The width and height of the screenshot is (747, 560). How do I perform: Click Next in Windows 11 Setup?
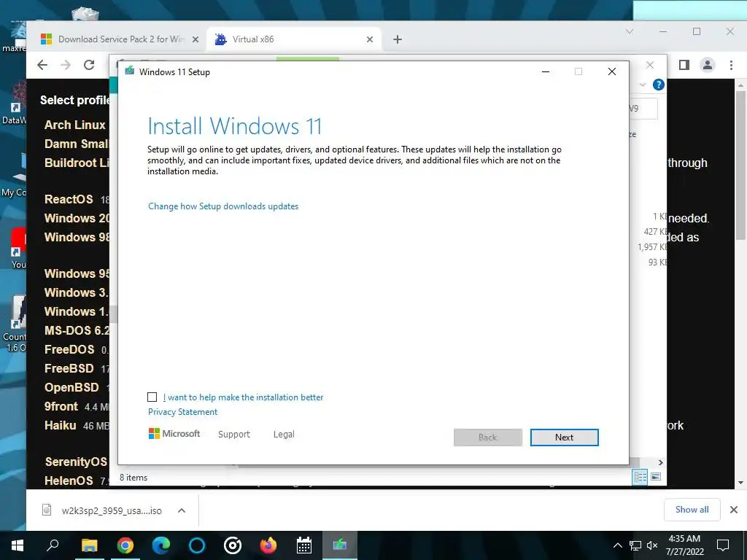click(x=564, y=437)
